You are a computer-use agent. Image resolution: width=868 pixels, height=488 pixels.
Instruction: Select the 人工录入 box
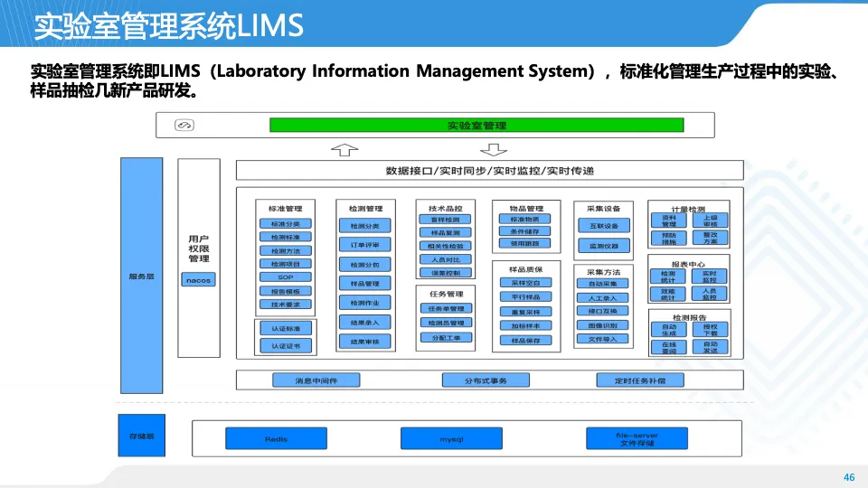click(x=602, y=297)
